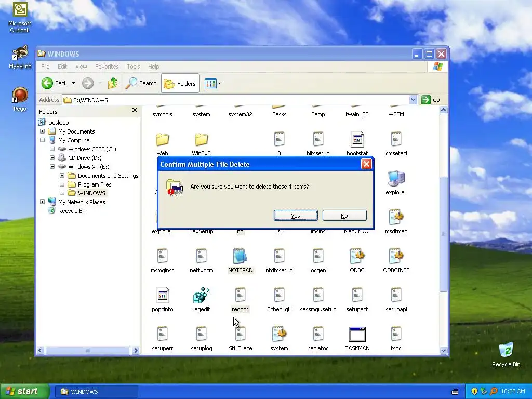Click the WINDOWS taskbar button

[96, 392]
